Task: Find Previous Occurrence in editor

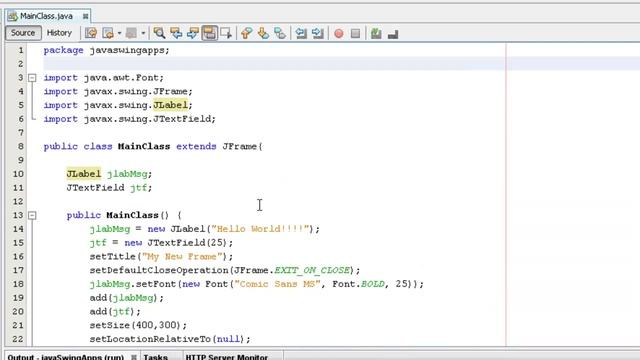Action: point(176,33)
